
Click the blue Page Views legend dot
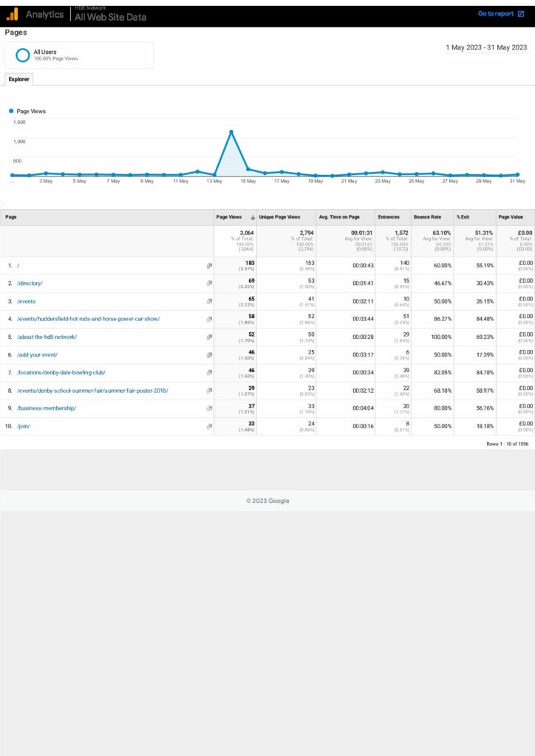coord(11,111)
